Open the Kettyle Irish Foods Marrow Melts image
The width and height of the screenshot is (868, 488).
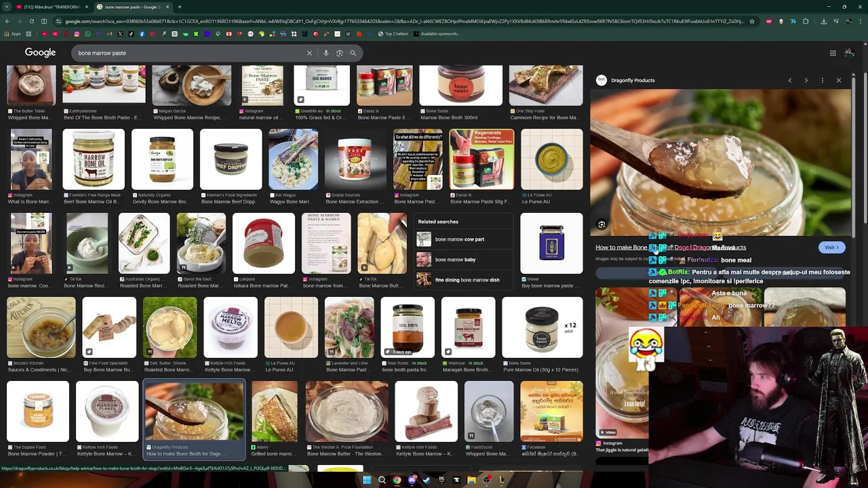coord(231,327)
